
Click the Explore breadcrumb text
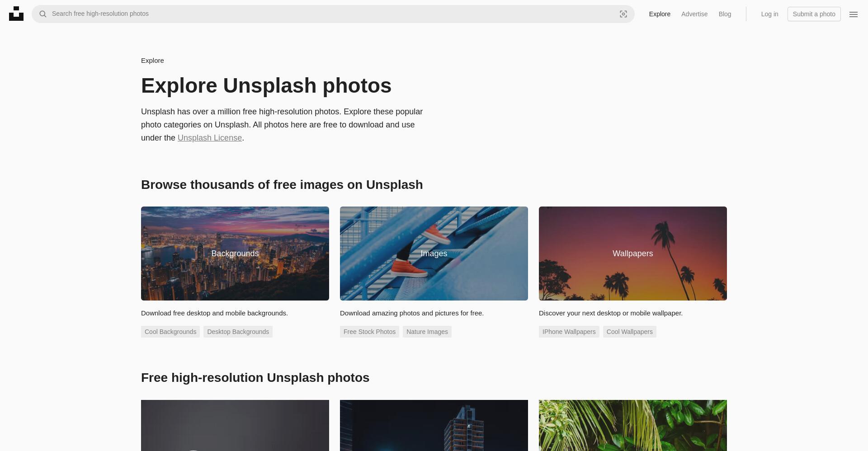pyautogui.click(x=152, y=61)
